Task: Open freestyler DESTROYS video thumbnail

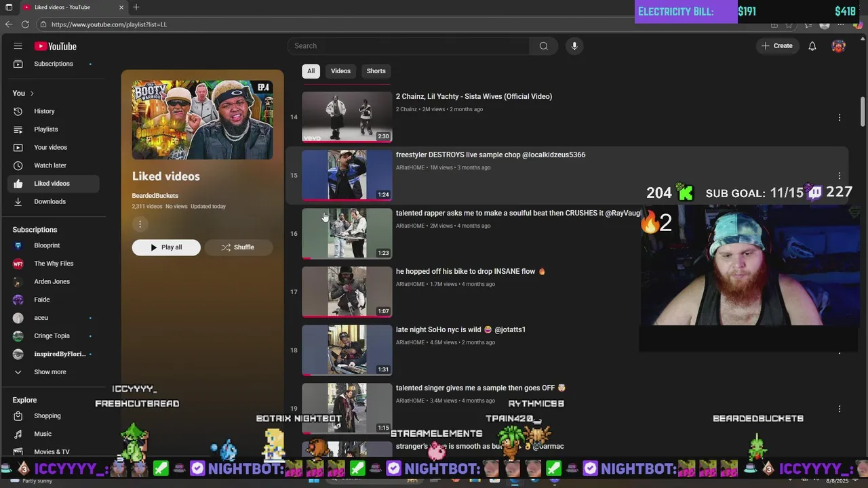Action: pos(347,175)
